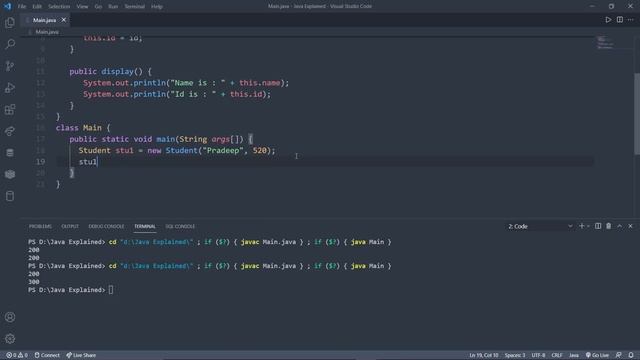Click the VS Code logo menu icon
Screen dimensions: 640x360
coord(7,6)
